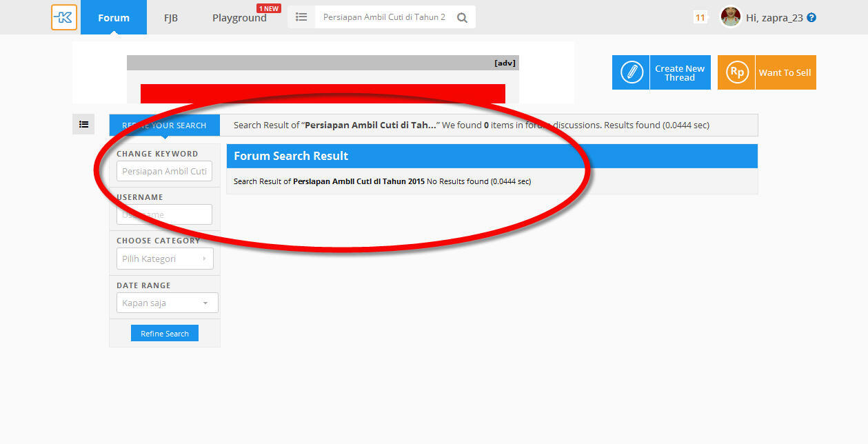Click the blue help question mark icon
868x444 pixels.
[x=811, y=18]
